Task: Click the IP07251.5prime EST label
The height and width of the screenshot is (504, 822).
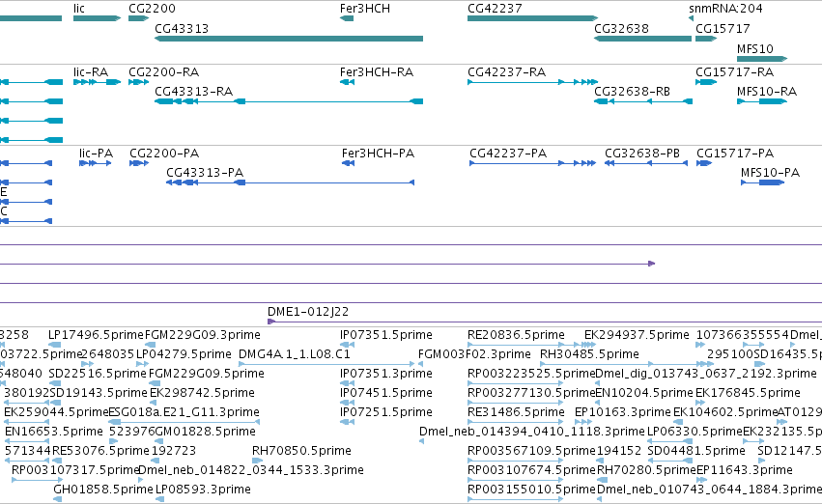Action: pyautogui.click(x=385, y=411)
